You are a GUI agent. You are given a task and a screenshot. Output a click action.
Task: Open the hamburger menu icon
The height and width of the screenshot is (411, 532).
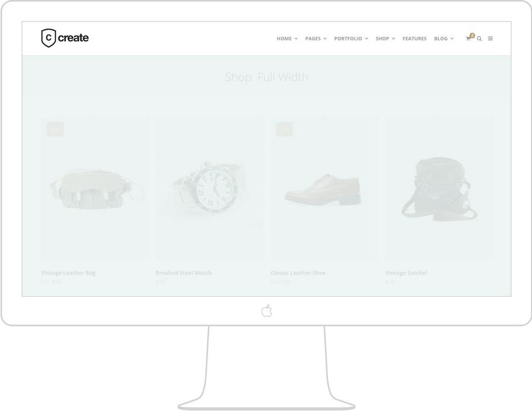491,38
